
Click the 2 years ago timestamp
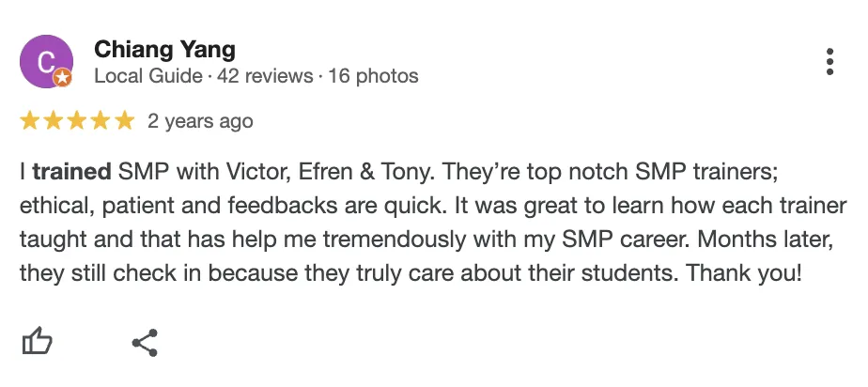(x=200, y=120)
